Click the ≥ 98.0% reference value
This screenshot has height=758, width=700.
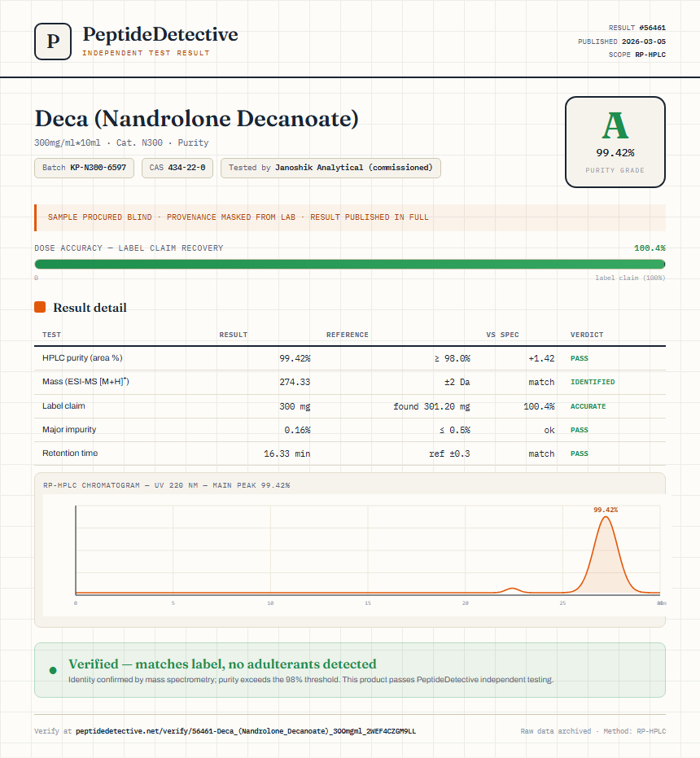pyautogui.click(x=452, y=358)
